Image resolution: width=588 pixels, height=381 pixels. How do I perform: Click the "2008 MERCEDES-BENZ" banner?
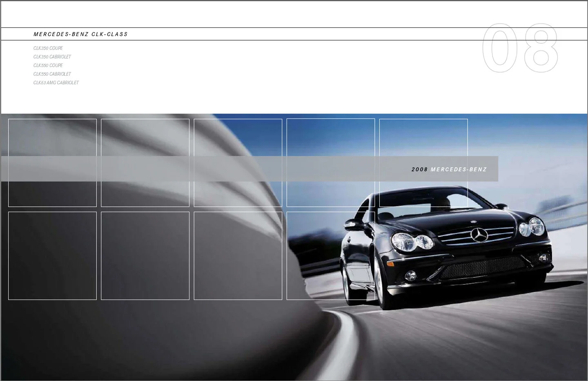coord(449,169)
